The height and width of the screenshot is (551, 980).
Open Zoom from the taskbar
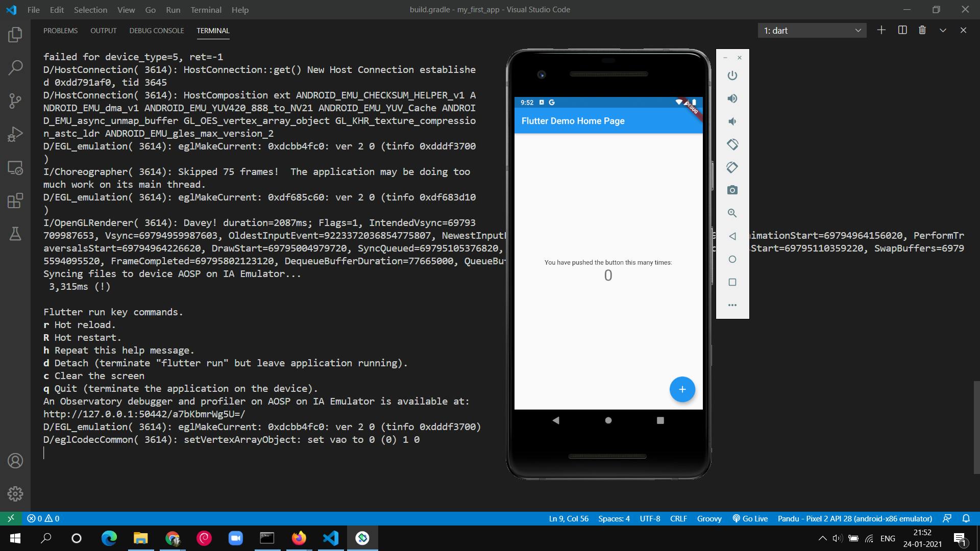pos(235,538)
